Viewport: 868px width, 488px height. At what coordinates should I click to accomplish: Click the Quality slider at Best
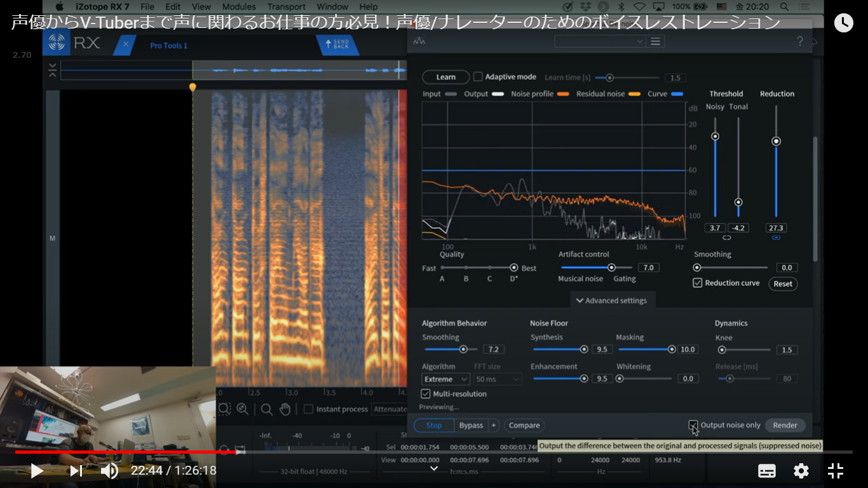(513, 268)
